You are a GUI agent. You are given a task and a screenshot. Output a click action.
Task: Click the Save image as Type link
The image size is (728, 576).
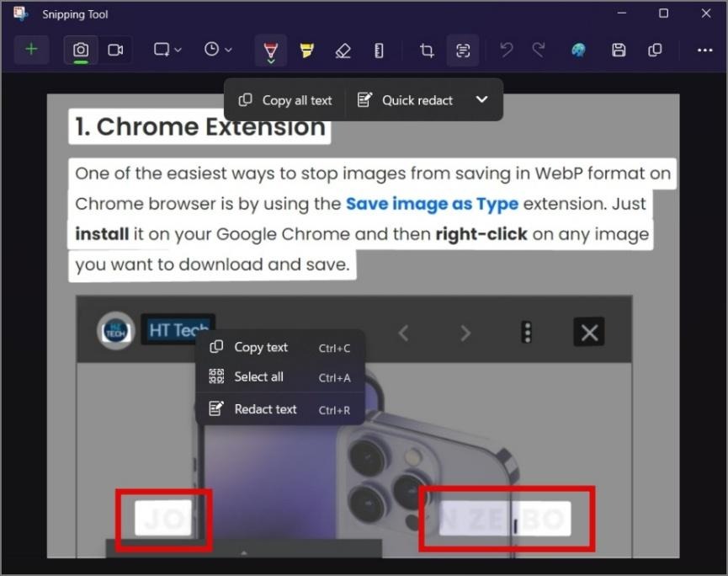pyautogui.click(x=432, y=204)
